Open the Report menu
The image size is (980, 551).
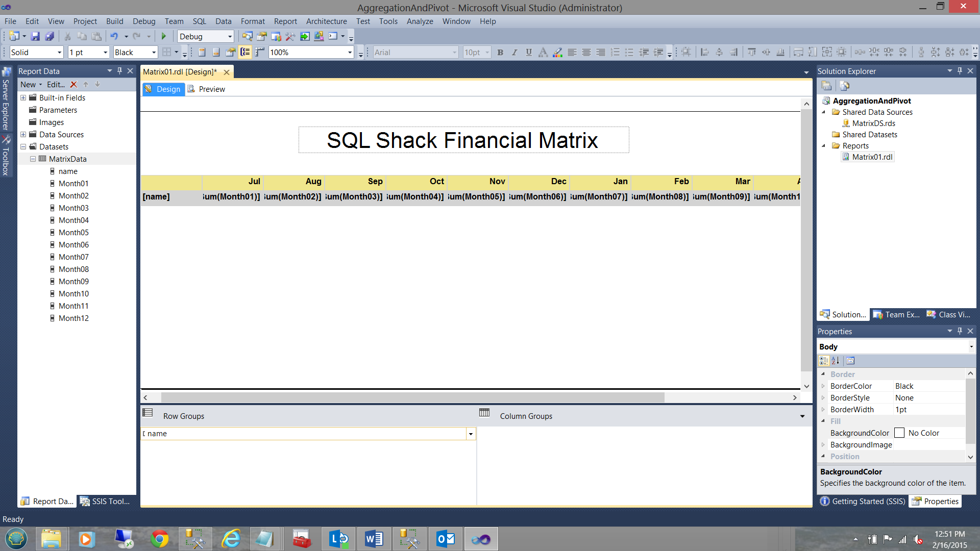click(285, 21)
